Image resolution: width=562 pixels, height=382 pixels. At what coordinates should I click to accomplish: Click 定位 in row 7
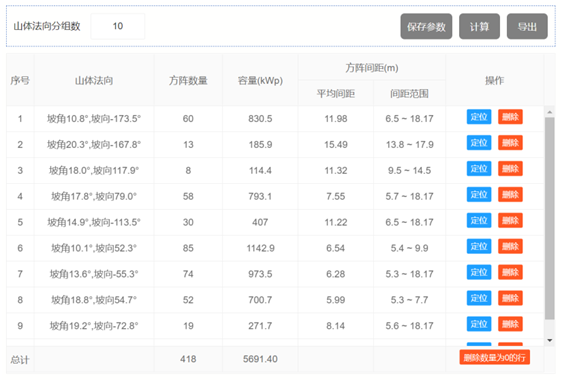pos(479,272)
